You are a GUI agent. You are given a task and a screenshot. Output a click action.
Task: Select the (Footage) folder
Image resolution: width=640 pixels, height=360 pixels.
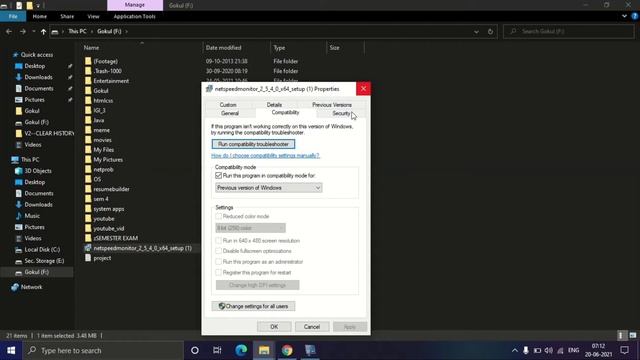[x=105, y=61]
